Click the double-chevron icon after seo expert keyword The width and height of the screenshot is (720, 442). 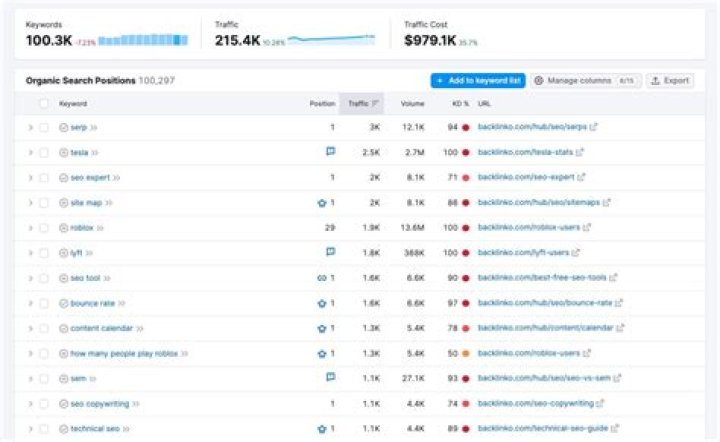coord(118,177)
